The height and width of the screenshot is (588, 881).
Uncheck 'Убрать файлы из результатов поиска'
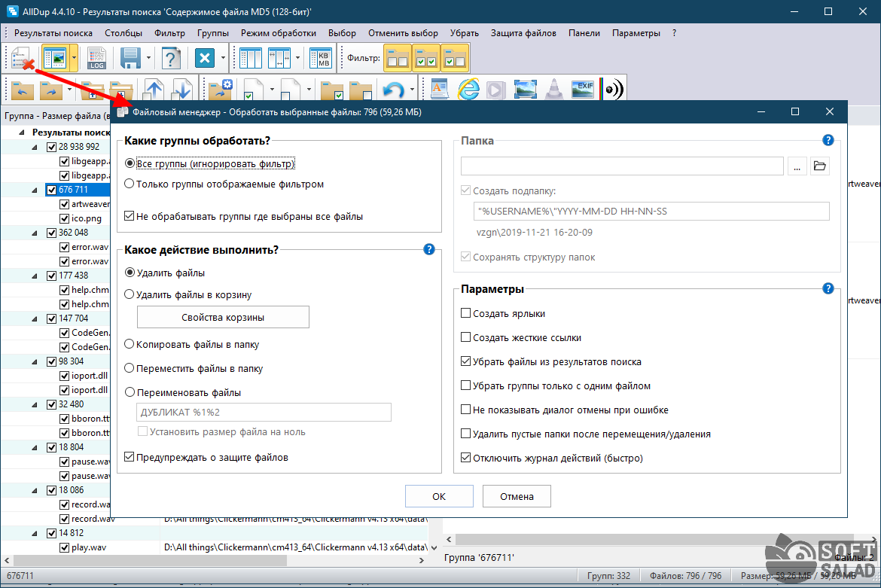tap(466, 361)
